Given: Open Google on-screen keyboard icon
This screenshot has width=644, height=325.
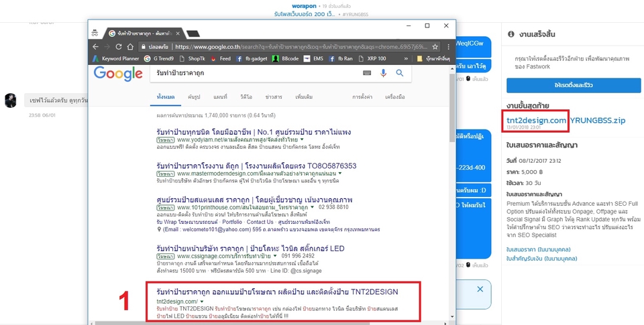Looking at the screenshot, I should click(x=367, y=73).
